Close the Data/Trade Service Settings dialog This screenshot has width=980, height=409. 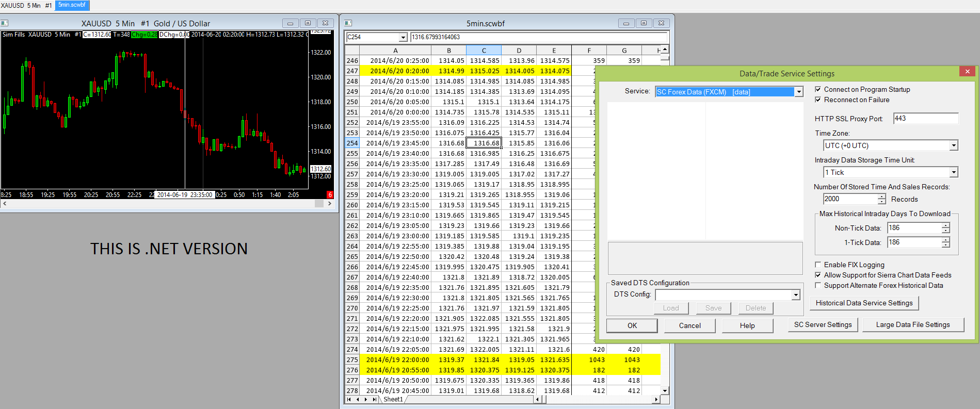click(x=968, y=72)
